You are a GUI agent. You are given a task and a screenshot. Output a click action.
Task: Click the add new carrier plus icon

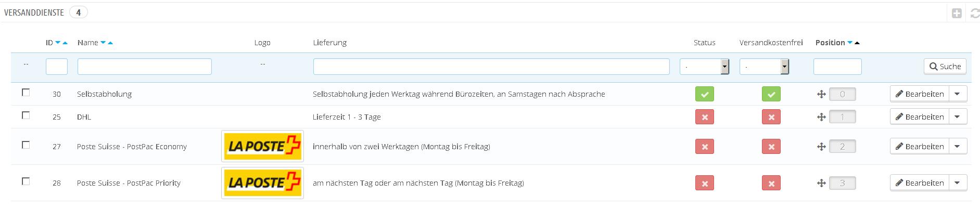tap(957, 14)
